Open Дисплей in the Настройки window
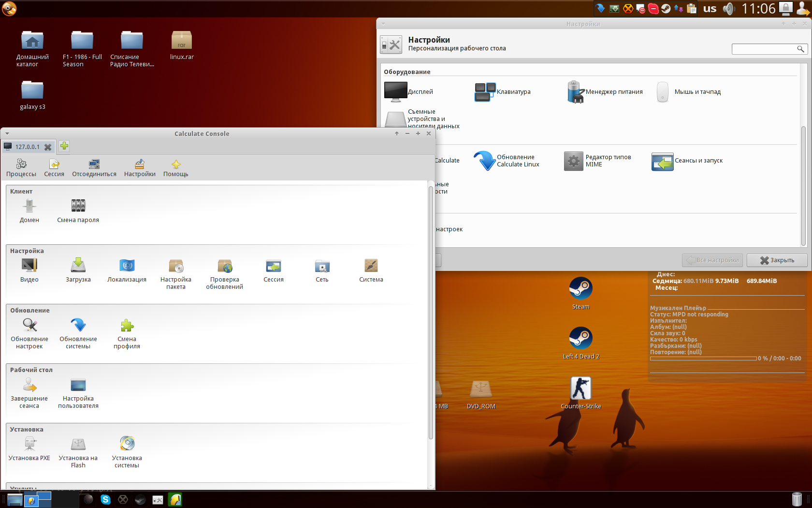This screenshot has width=812, height=508. click(x=409, y=92)
